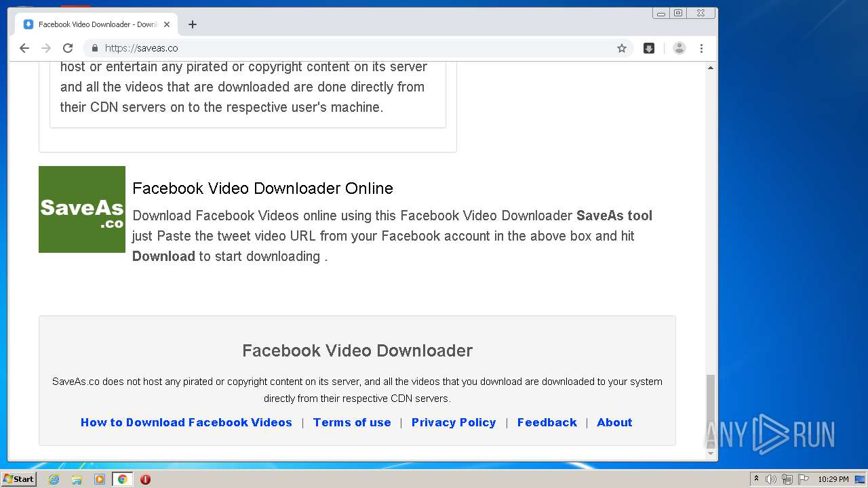
Task: Open the Chrome profile avatar
Action: pyautogui.click(x=679, y=48)
